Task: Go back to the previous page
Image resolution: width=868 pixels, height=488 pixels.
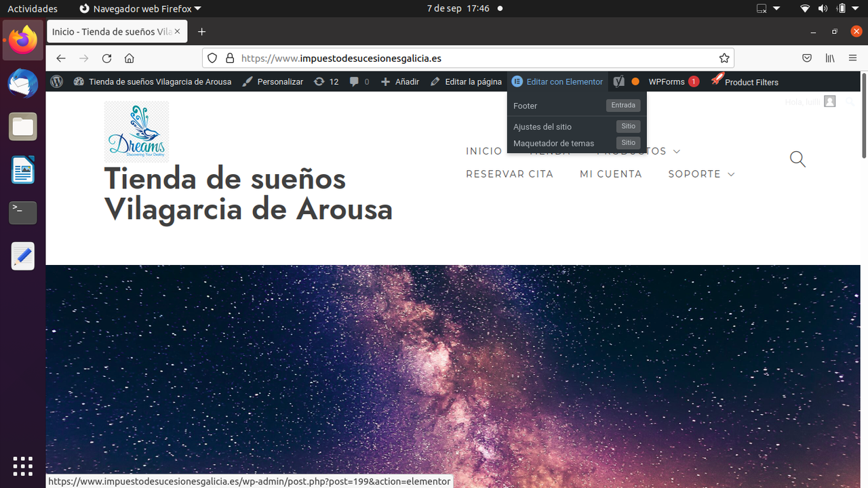Action: click(x=61, y=58)
